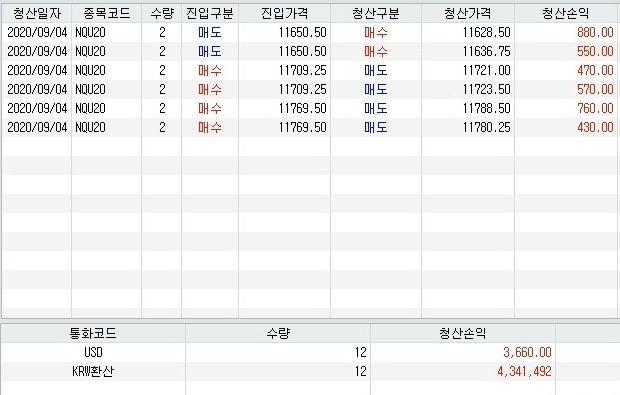Select the 수량 header in top table
Image resolution: width=620 pixels, height=395 pixels.
162,14
